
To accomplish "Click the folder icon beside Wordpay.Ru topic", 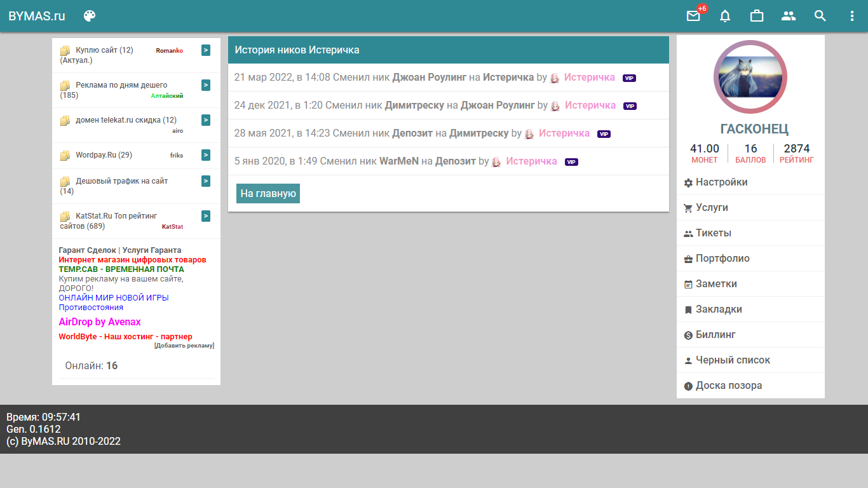I will click(65, 156).
